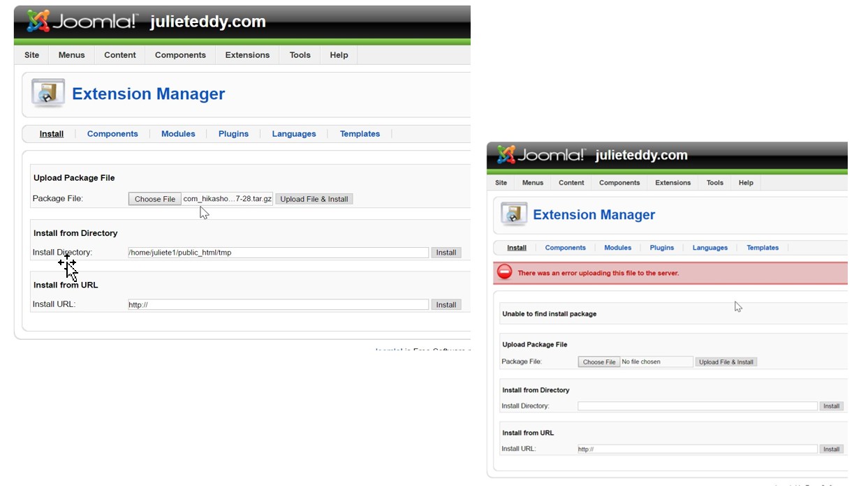868x492 pixels.
Task: Select Install tab in right window
Action: point(517,248)
